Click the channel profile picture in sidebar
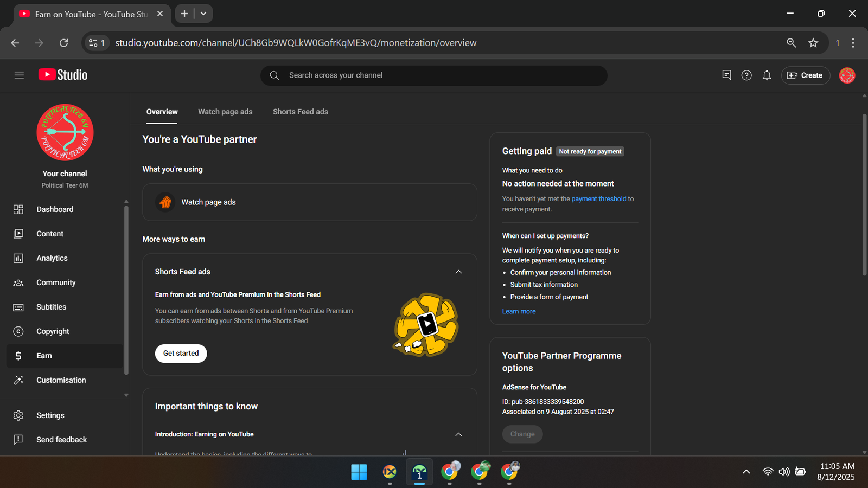 [x=65, y=132]
